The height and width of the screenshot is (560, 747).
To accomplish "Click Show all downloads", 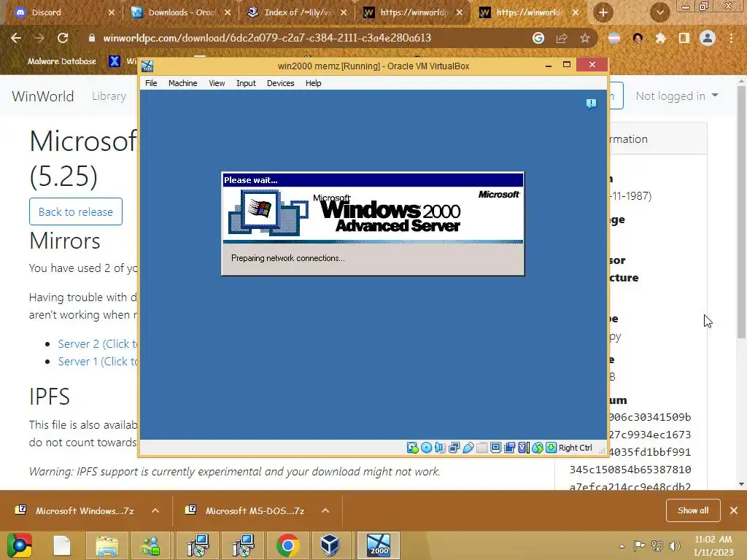I will click(x=693, y=510).
